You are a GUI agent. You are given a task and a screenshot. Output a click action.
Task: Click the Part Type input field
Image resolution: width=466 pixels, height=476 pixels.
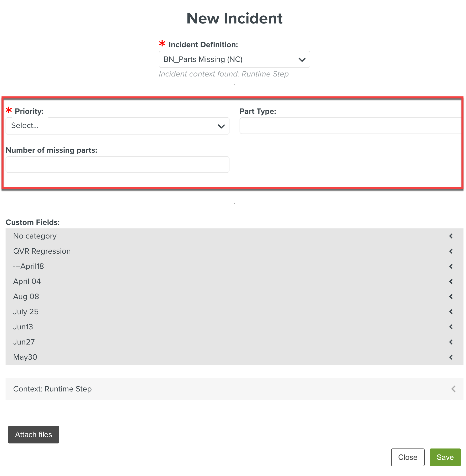click(351, 126)
